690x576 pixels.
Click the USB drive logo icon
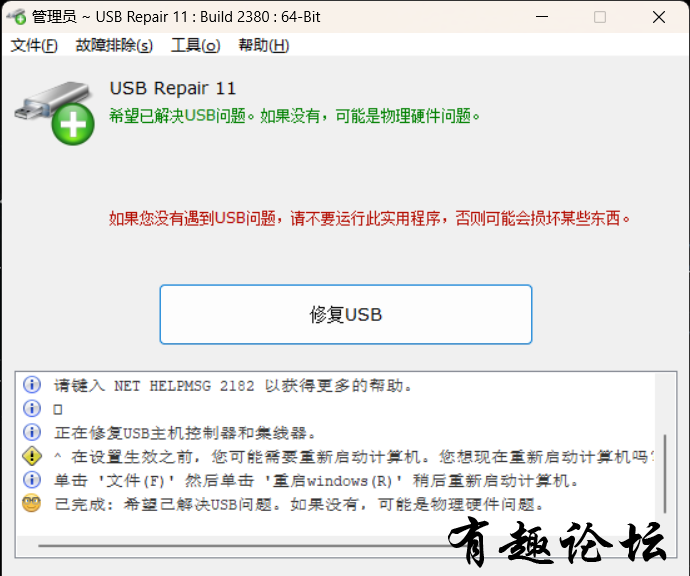tap(55, 113)
